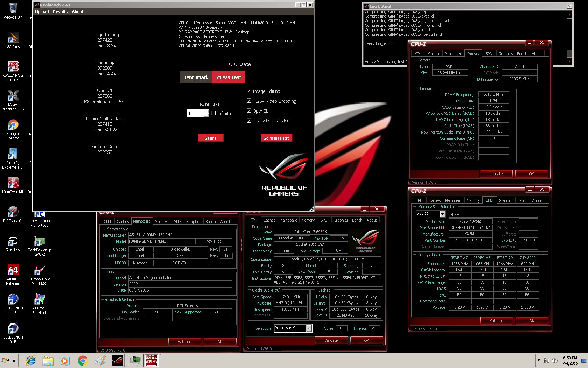The width and height of the screenshot is (588, 368).
Task: Open super_pi_mod shortcut on desktop
Action: tap(40, 219)
